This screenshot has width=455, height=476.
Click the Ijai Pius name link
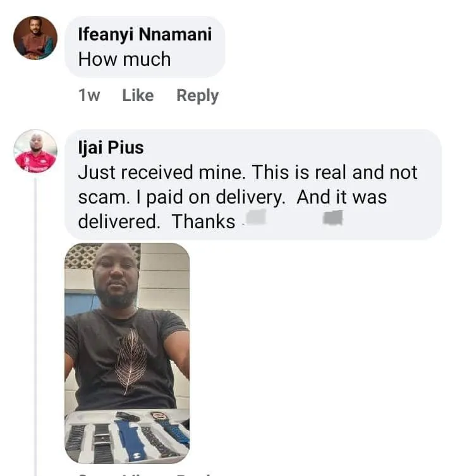tap(111, 148)
